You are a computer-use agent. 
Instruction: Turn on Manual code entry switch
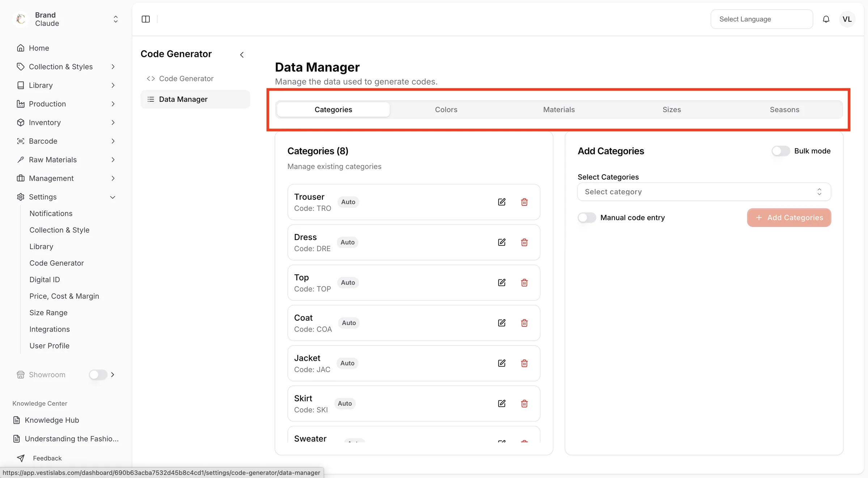(587, 217)
